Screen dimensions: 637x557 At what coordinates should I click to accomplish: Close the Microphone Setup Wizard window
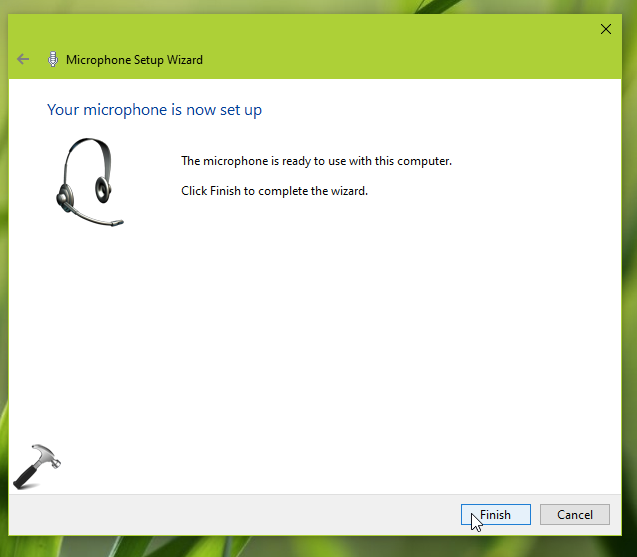pos(605,29)
